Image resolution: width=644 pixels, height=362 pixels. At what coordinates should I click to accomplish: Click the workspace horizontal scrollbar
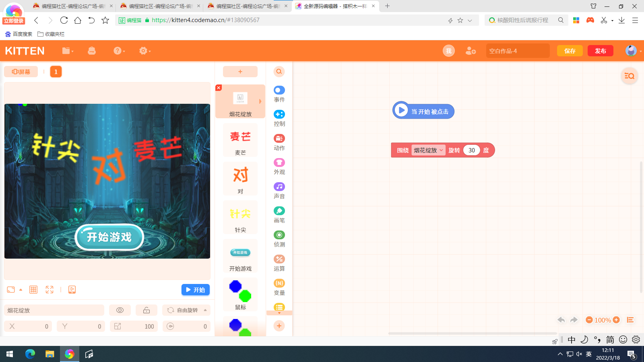coord(473,333)
